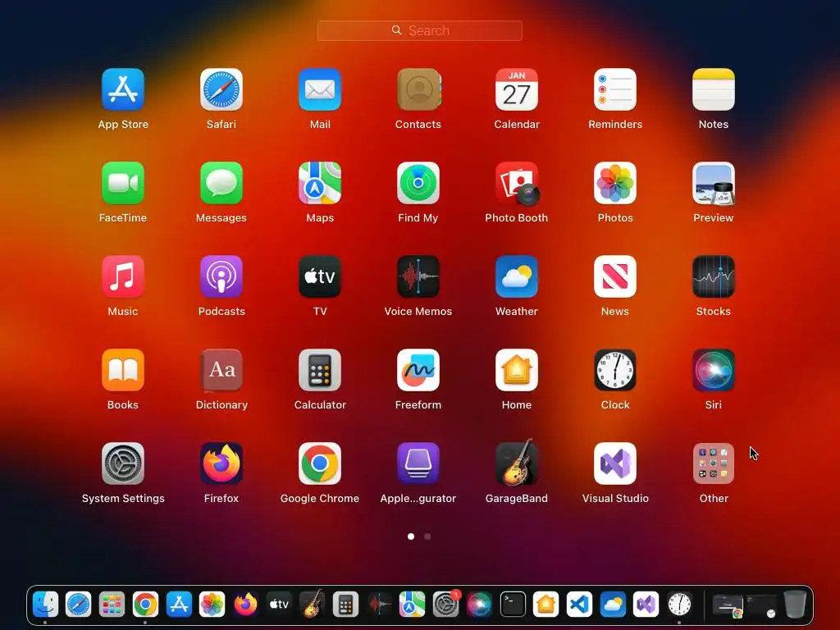Launch TV app from Launchpad grid
Screen dimensions: 840x630
coord(320,276)
